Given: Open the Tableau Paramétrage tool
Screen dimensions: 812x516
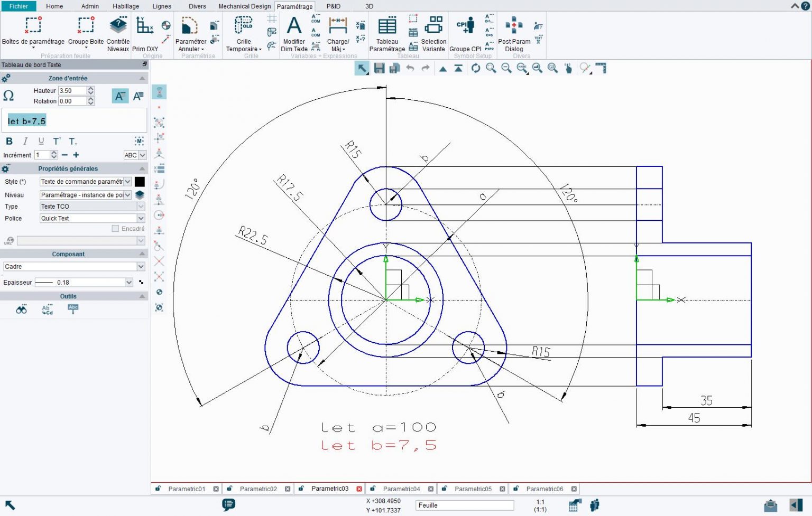Looking at the screenshot, I should pyautogui.click(x=387, y=25).
